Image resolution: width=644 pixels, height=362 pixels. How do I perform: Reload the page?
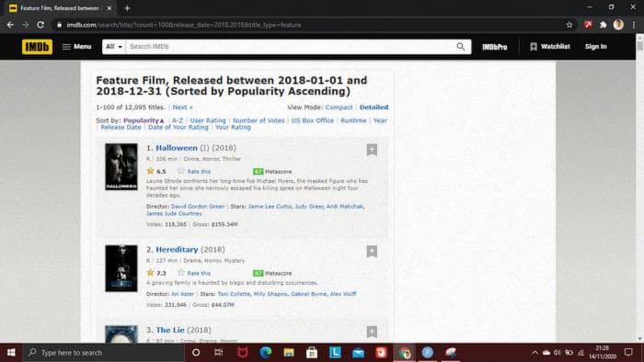(x=40, y=25)
